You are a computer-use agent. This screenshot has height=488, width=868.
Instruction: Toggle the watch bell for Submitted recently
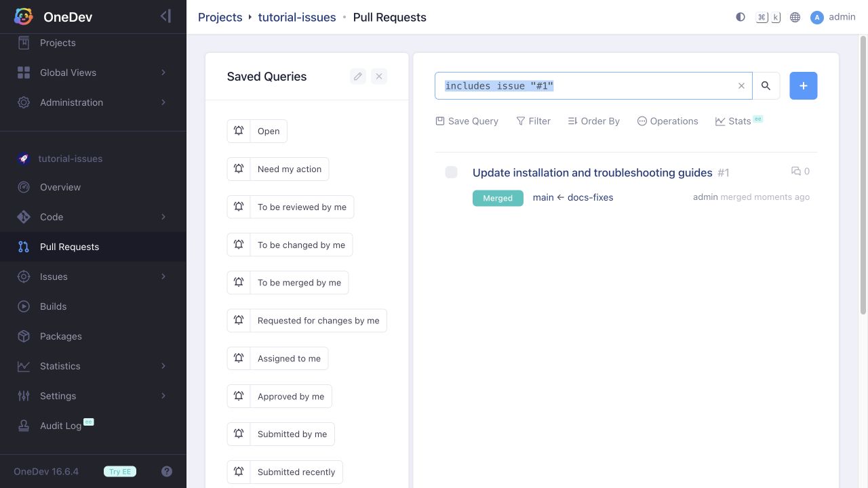click(239, 472)
